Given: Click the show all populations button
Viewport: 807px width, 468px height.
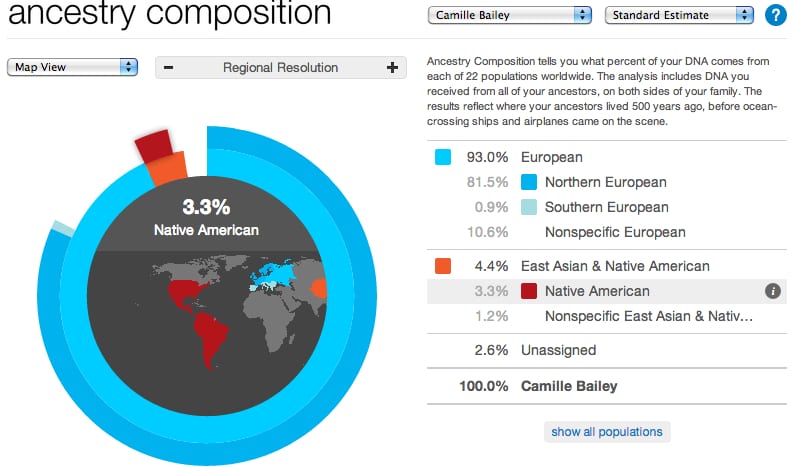Looking at the screenshot, I should [x=607, y=432].
